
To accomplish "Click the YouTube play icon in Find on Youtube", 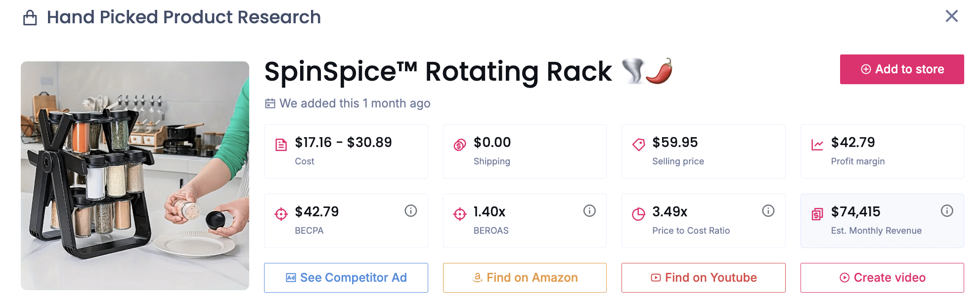I will tap(656, 278).
